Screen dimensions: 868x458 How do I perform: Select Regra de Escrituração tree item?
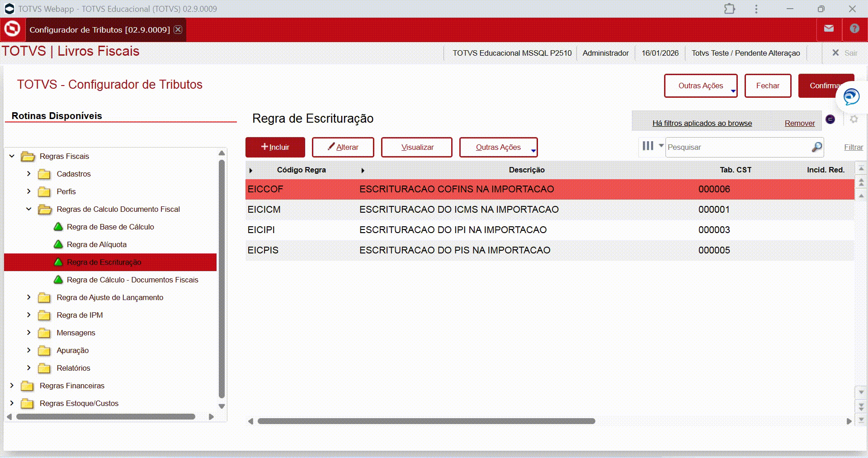pyautogui.click(x=110, y=262)
